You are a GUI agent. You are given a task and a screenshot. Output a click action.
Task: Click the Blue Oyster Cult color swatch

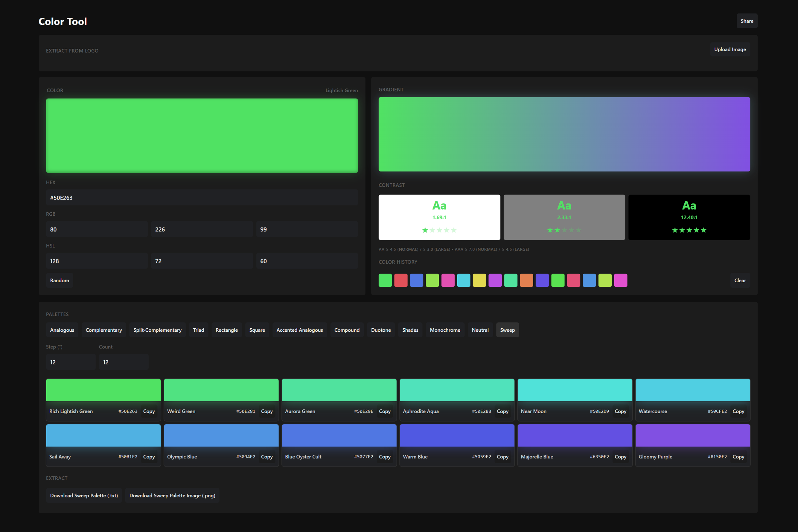pyautogui.click(x=339, y=435)
